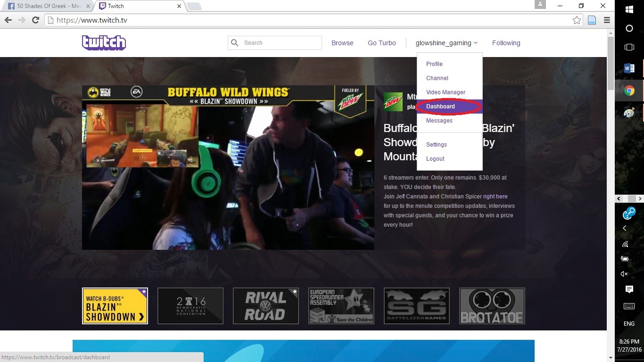The image size is (644, 362).
Task: Select Logout from the account menu
Action: tap(435, 159)
